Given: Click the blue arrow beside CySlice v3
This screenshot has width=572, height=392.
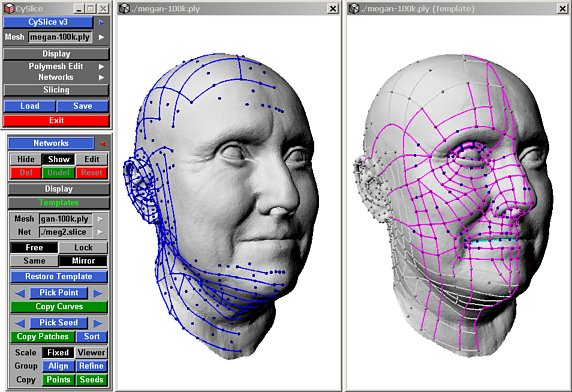Looking at the screenshot, I should coord(101,22).
